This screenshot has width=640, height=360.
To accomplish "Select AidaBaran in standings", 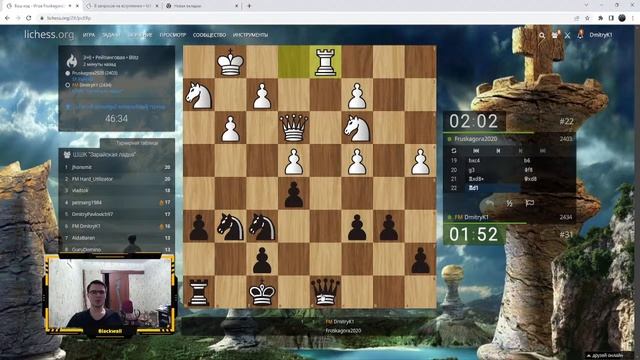I will point(83,238).
